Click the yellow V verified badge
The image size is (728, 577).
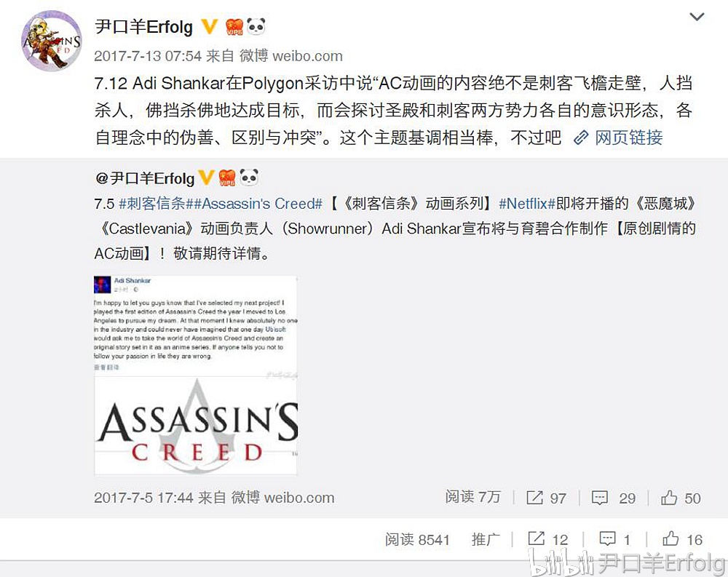(210, 26)
